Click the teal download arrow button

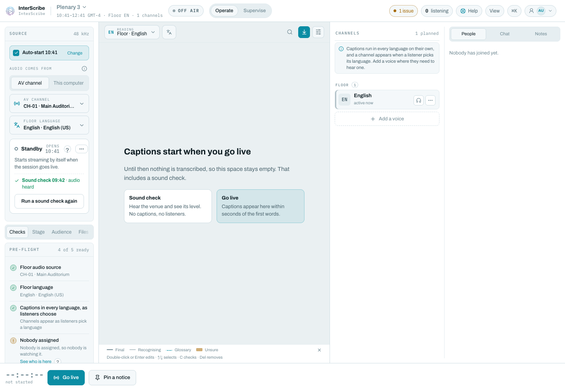[x=304, y=32]
